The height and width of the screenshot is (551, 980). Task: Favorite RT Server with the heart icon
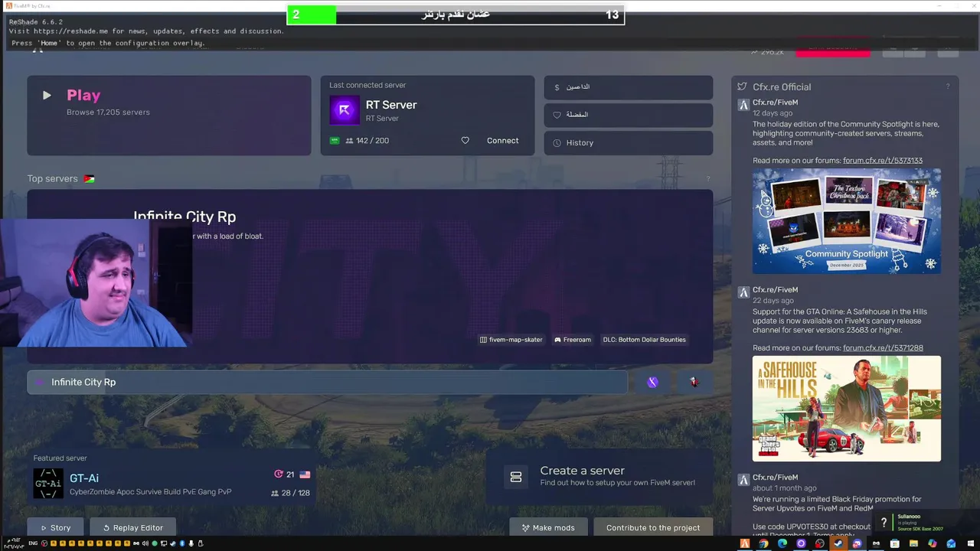coord(465,141)
